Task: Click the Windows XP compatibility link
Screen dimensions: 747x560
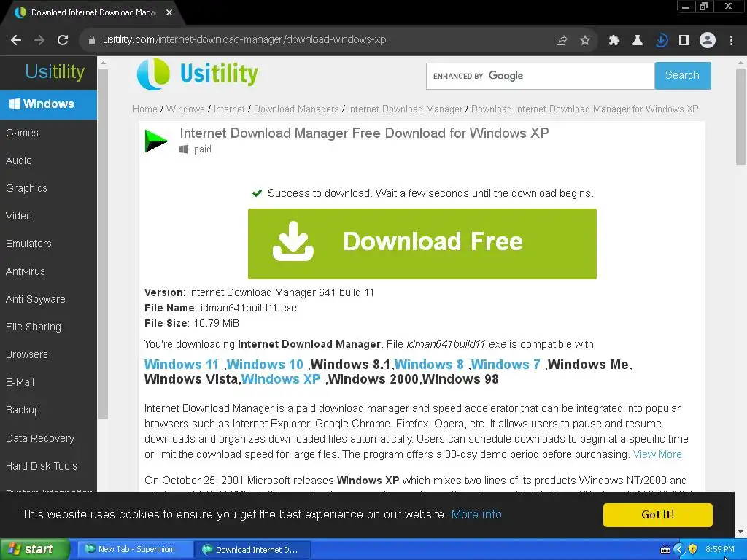Action: [x=281, y=379]
